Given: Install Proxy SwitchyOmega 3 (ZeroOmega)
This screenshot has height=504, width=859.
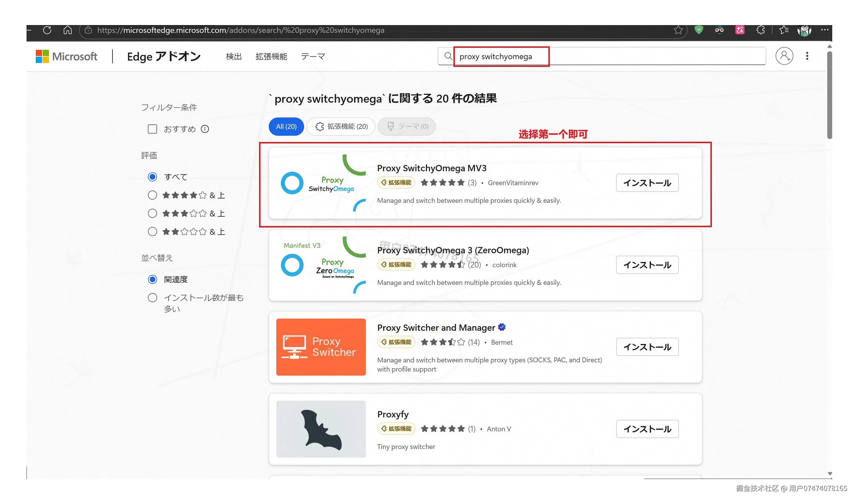Looking at the screenshot, I should [x=647, y=265].
